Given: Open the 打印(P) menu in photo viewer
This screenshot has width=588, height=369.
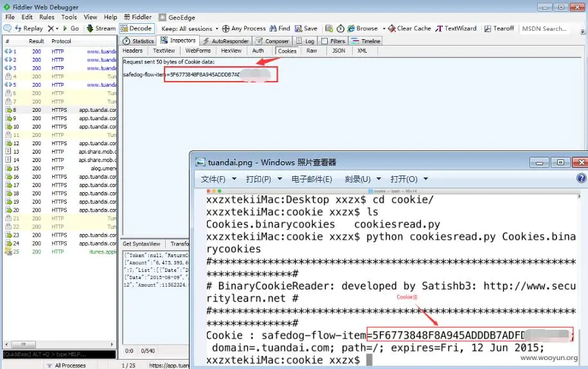Looking at the screenshot, I should [x=263, y=179].
